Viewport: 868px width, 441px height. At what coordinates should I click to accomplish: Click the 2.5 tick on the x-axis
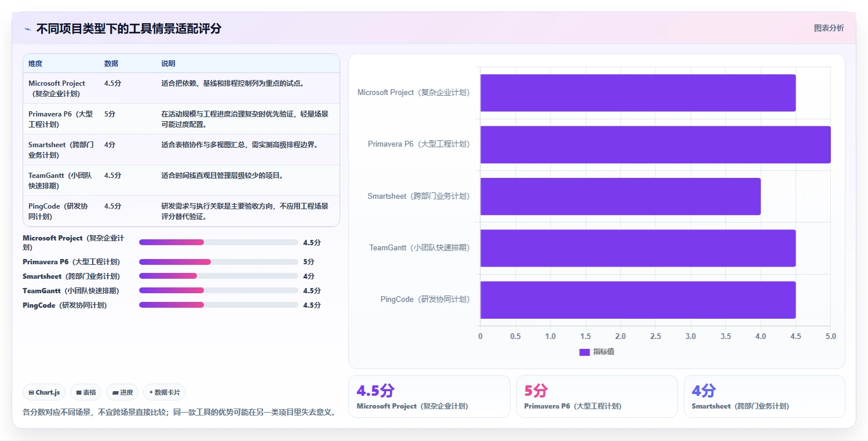coord(655,336)
